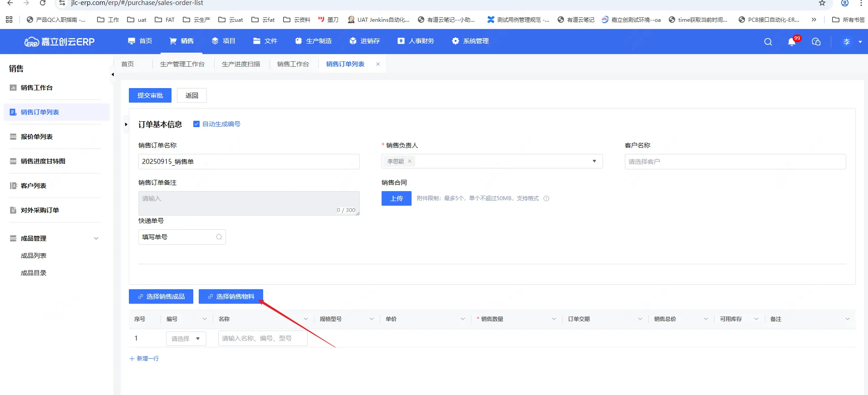Toggle 自动生成编号 checkbox
868x395 pixels.
tap(196, 124)
